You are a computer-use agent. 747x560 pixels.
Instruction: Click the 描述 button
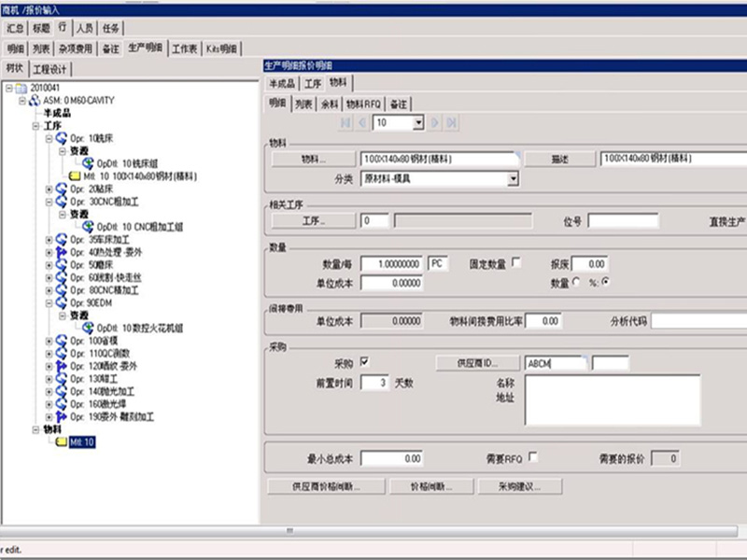point(559,159)
